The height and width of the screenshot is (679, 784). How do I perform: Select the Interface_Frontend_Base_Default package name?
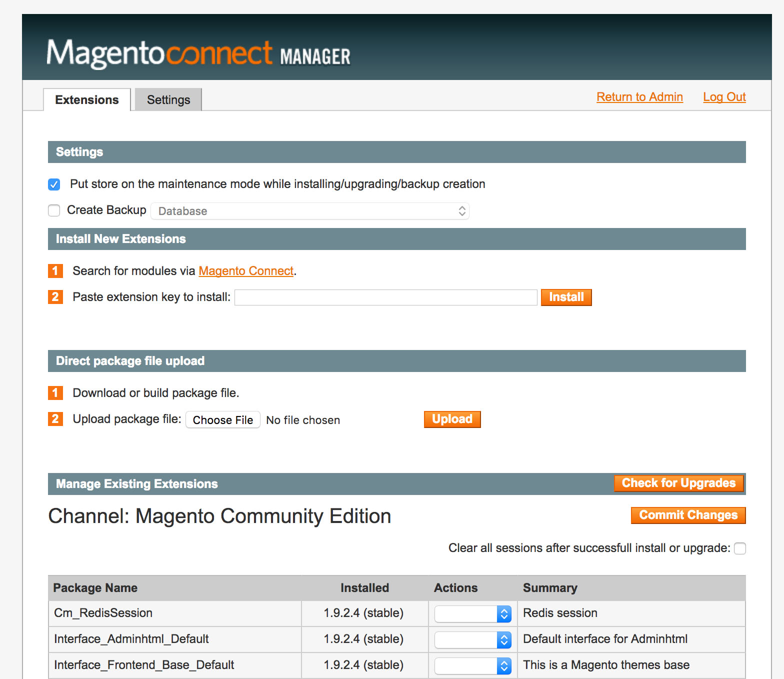pyautogui.click(x=144, y=665)
